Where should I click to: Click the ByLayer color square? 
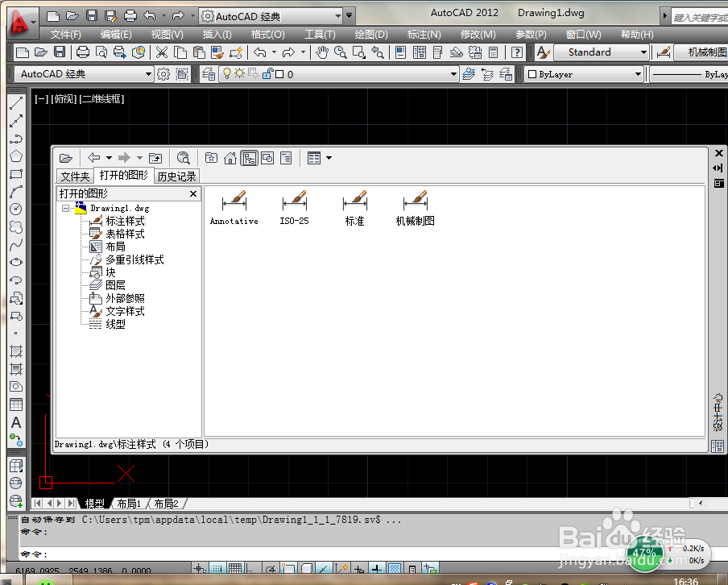point(532,74)
